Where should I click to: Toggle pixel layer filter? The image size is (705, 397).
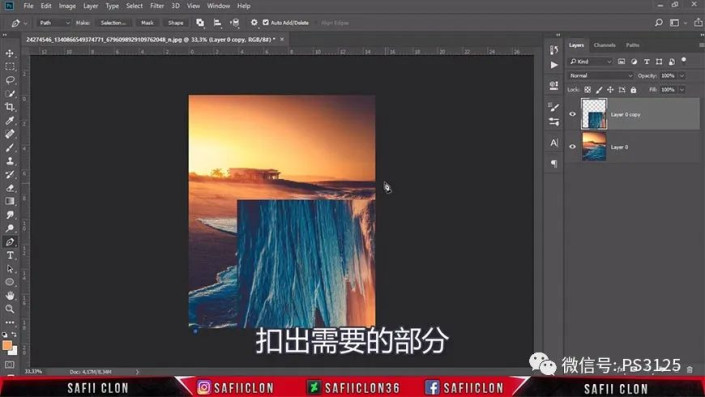point(621,62)
